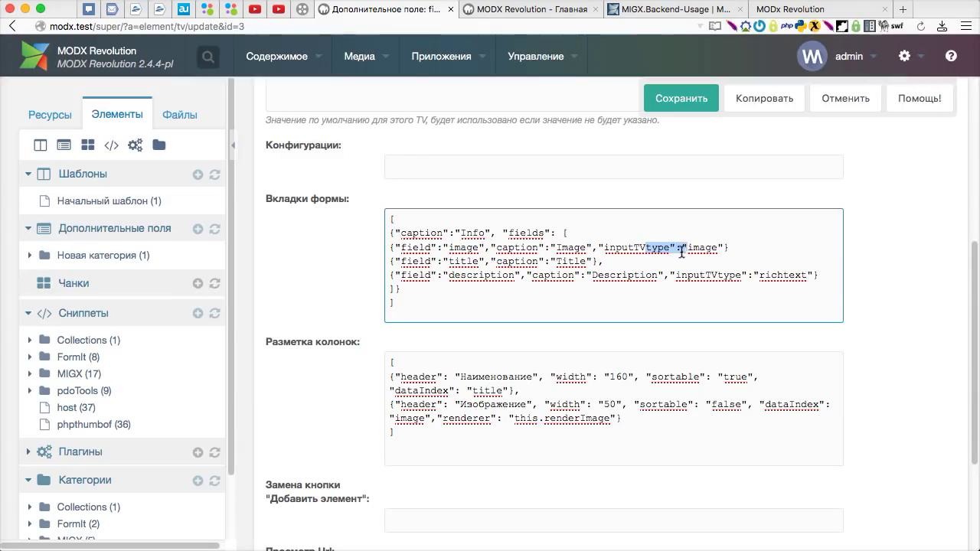The height and width of the screenshot is (551, 980).
Task: Click the admin user avatar
Action: pos(812,56)
